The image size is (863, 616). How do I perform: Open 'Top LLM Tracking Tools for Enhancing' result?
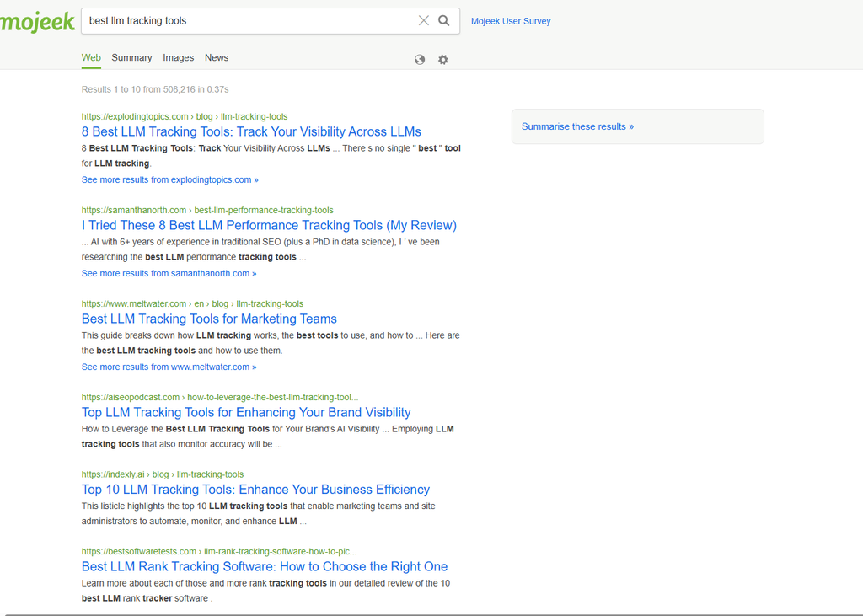pyautogui.click(x=246, y=412)
